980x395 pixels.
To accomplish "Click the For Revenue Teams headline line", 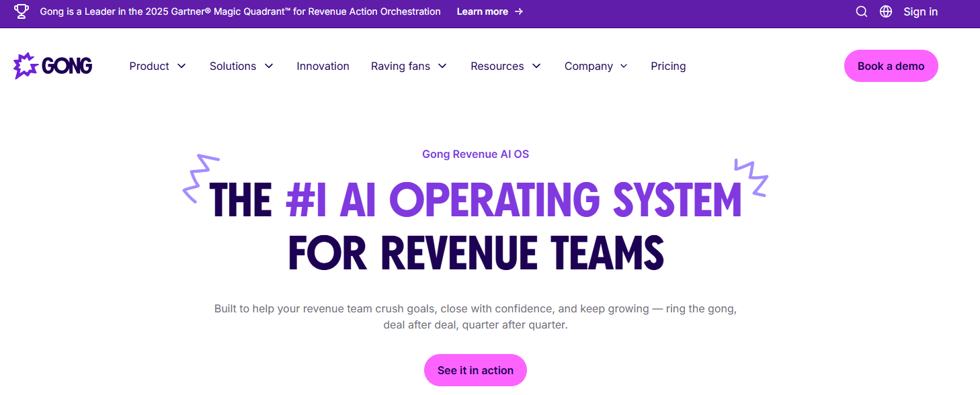I will click(476, 253).
